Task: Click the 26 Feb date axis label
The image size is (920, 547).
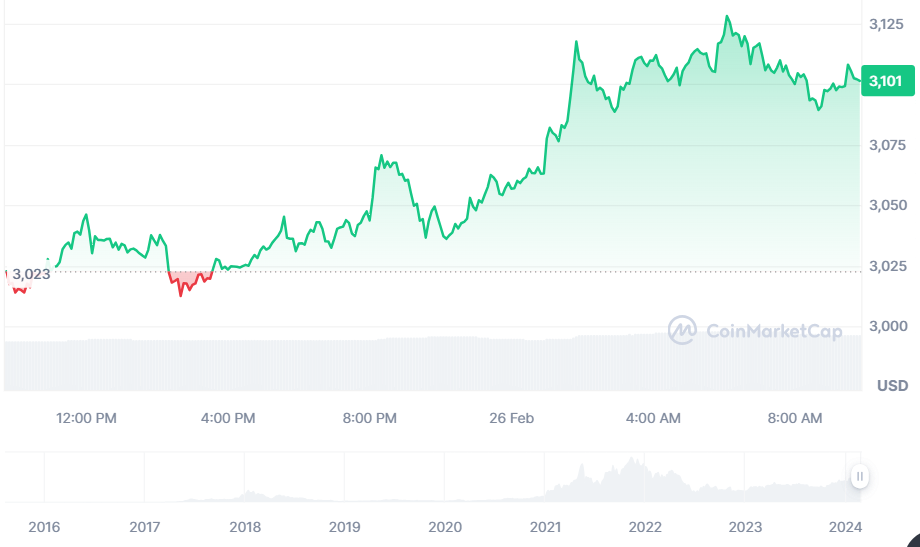Action: pyautogui.click(x=512, y=418)
